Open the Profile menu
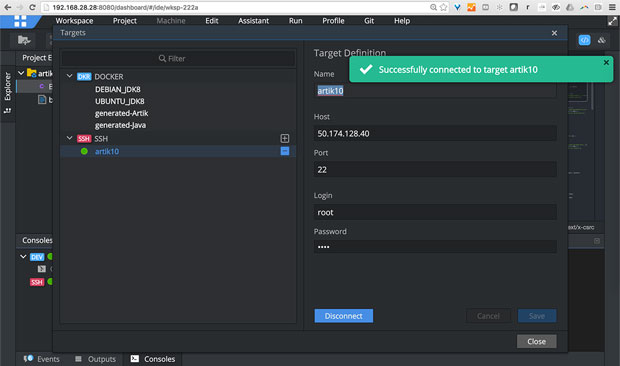This screenshot has height=366, width=620. coord(333,21)
